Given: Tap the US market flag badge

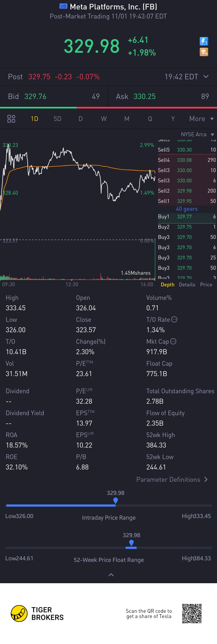Looking at the screenshot, I should [63, 6].
